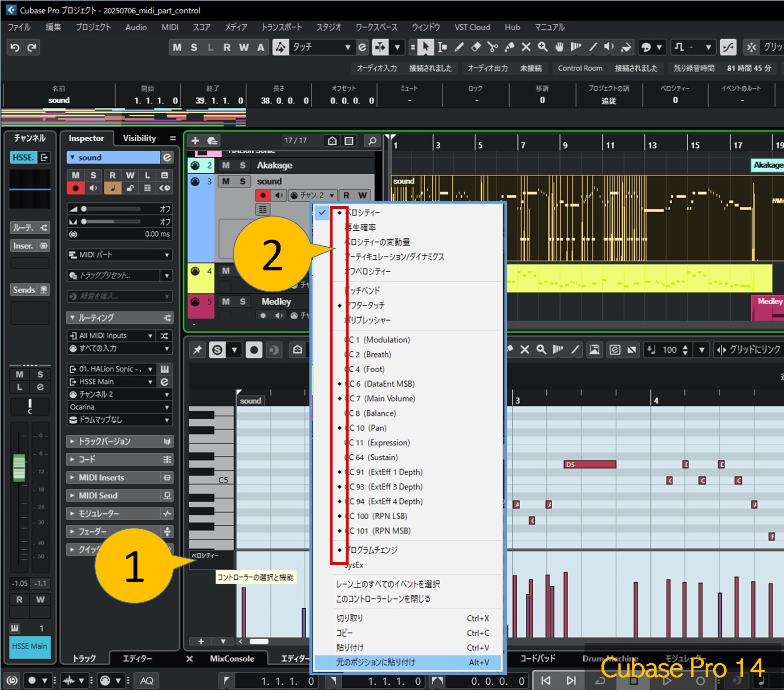Open the ファイル menu
784x690 pixels.
point(19,27)
